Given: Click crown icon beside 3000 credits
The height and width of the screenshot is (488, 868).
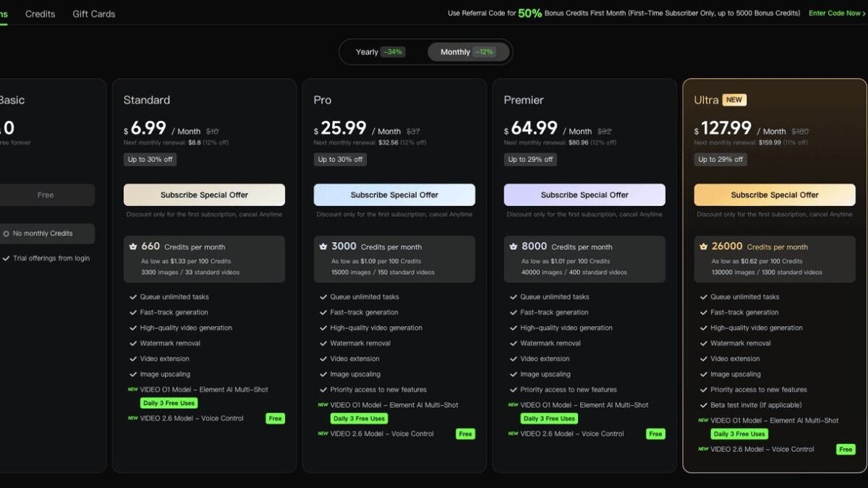Looking at the screenshot, I should point(323,247).
